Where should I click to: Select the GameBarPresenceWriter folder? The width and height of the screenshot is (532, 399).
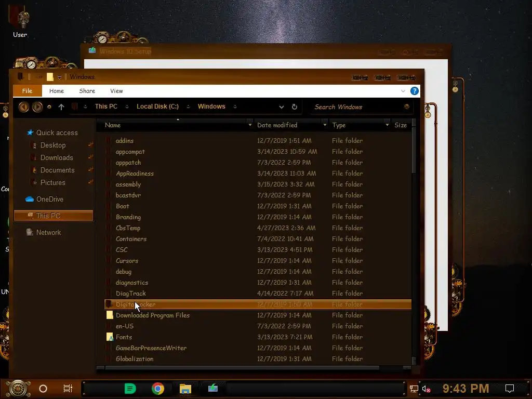point(258,348)
